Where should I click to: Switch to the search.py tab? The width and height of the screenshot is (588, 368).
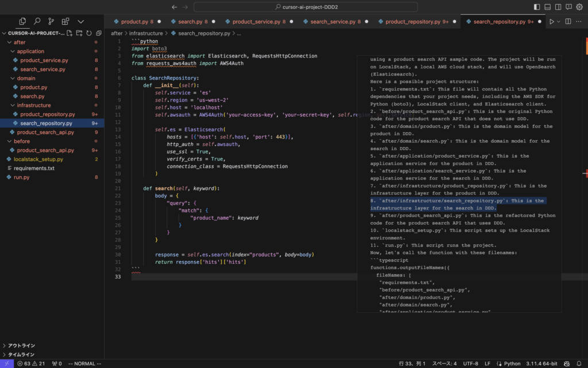192,21
